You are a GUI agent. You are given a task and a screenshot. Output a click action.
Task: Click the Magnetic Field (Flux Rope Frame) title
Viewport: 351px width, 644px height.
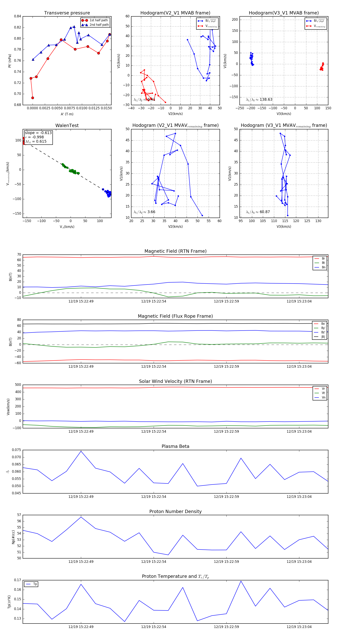(x=175, y=316)
